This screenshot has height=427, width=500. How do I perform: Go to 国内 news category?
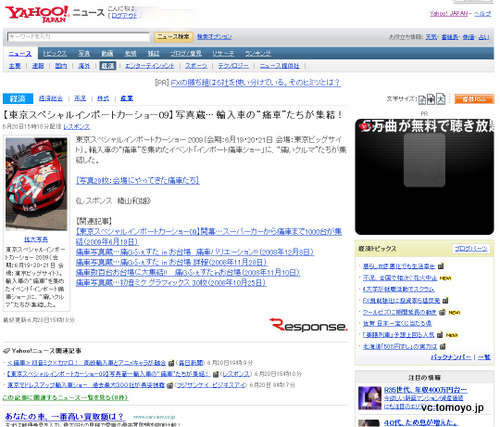(61, 66)
